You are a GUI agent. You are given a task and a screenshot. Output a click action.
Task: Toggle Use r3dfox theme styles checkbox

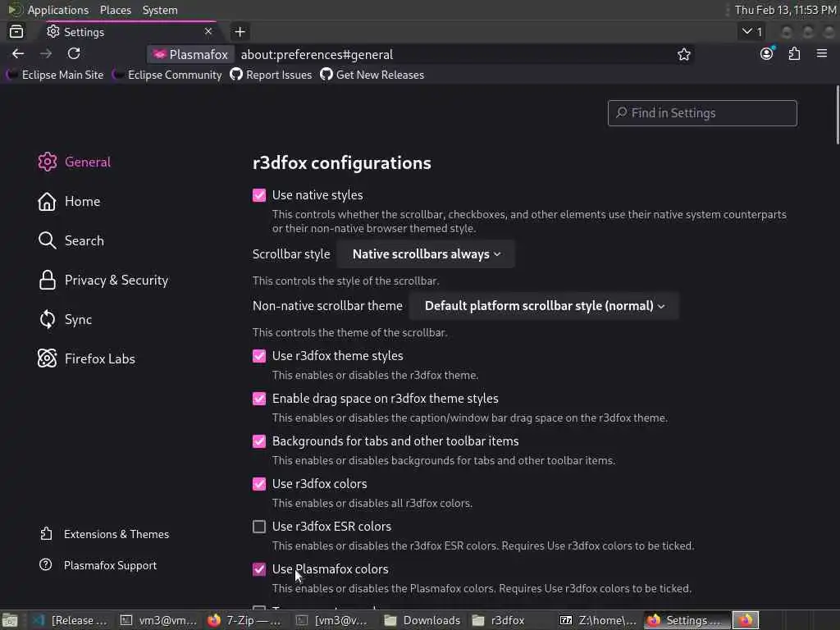259,356
